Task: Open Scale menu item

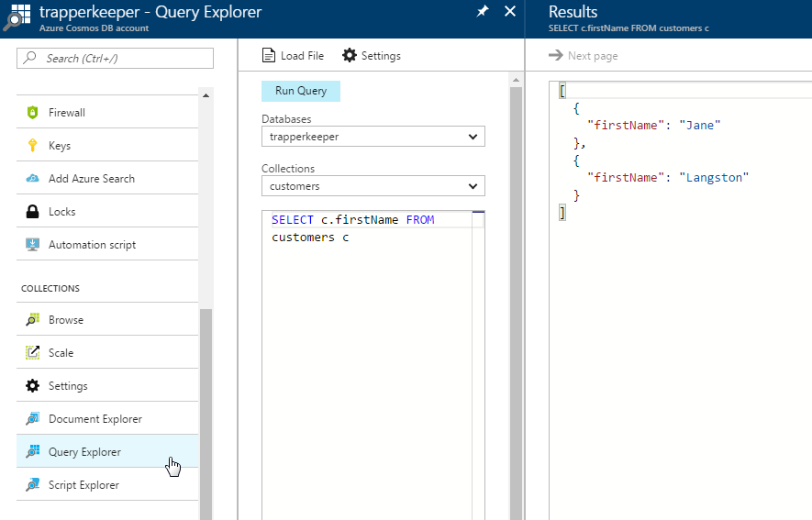Action: [x=107, y=353]
